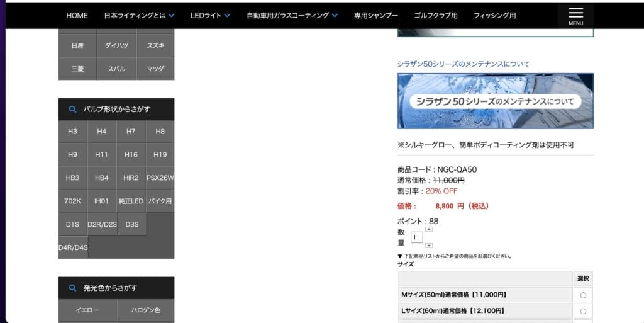The width and height of the screenshot is (644, 323).
Task: Select the Mサイズ(50ml) radio button
Action: pos(583,295)
